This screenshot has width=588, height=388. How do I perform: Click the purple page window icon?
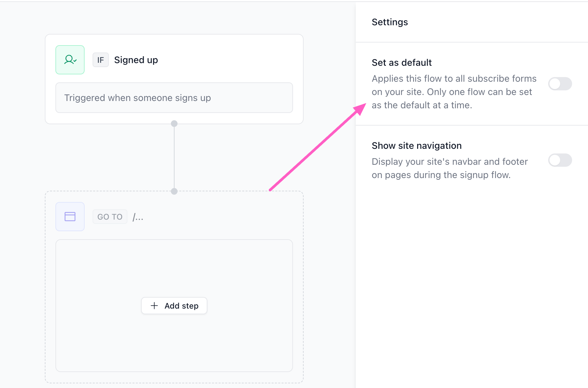click(x=70, y=217)
